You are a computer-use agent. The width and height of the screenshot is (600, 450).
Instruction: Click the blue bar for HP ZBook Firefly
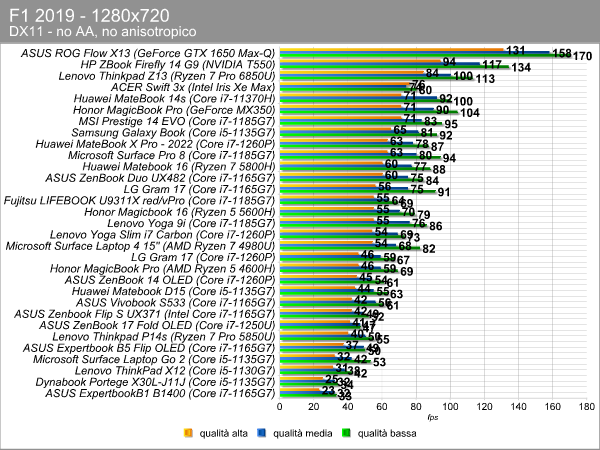pos(380,64)
